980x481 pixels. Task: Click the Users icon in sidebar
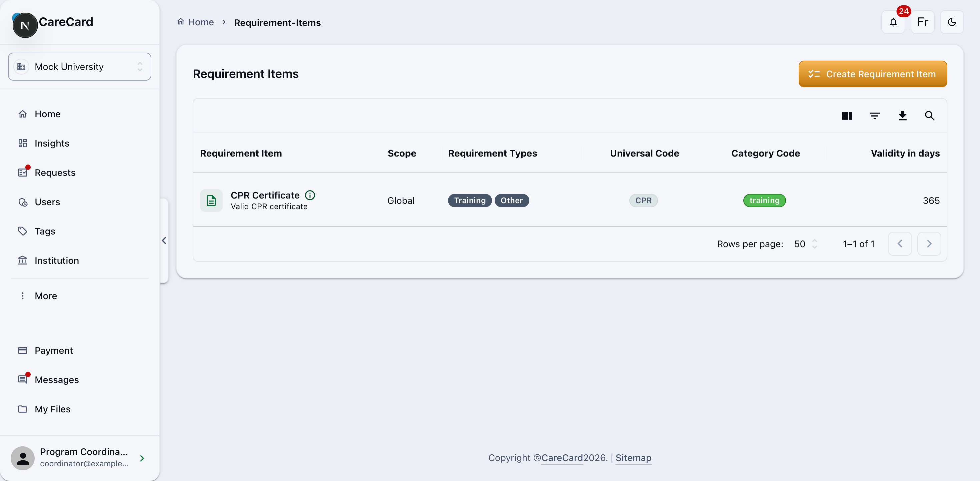click(x=22, y=202)
